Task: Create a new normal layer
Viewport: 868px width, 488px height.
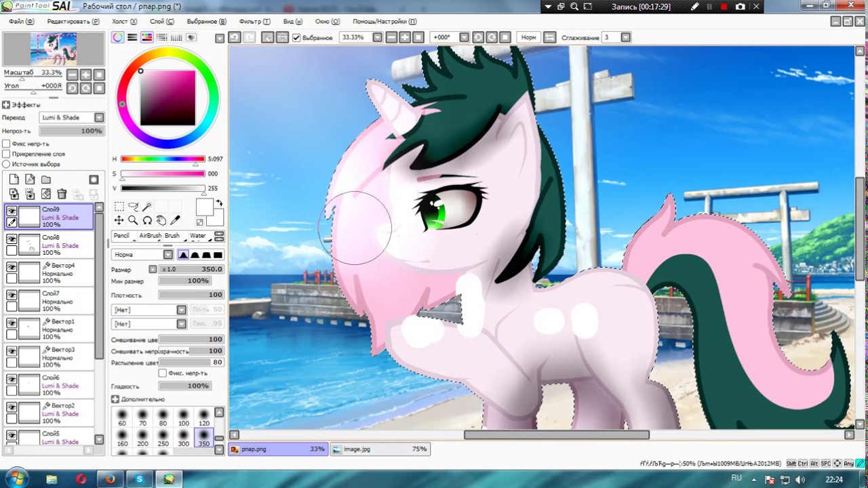Action: click(14, 180)
